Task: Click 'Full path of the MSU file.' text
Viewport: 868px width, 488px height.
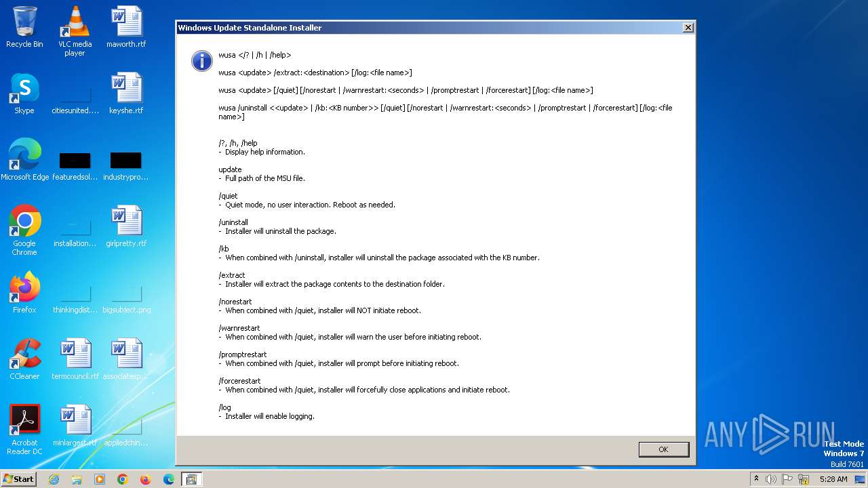Action: [265, 178]
